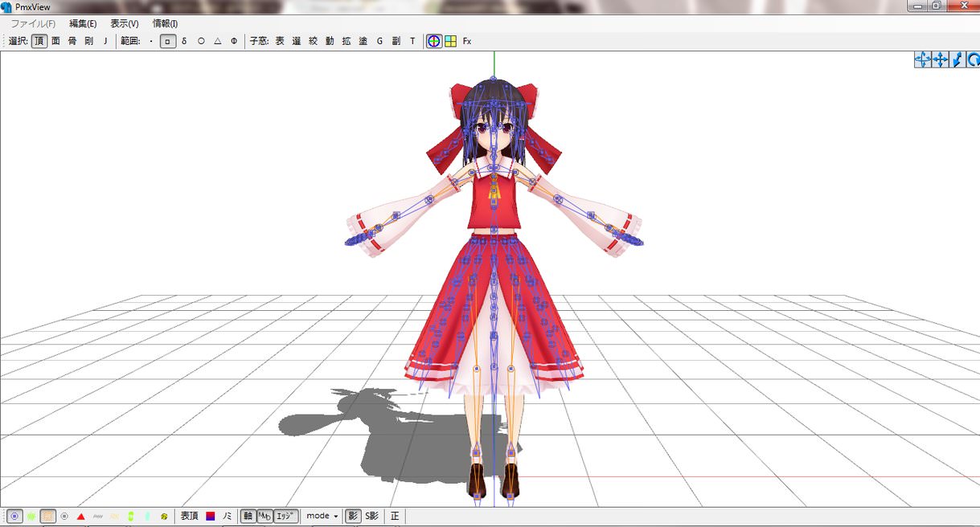Open the 表示(V) menu

coord(125,24)
